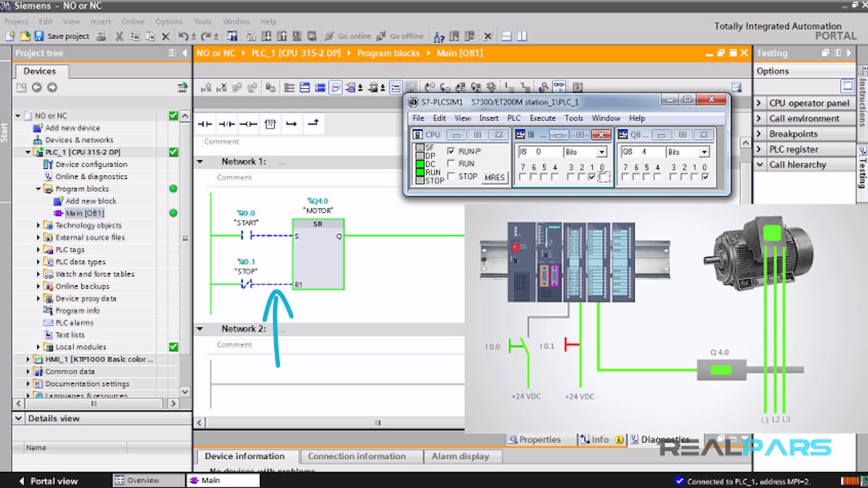Insert a normally open contact
Screen dimensions: 868x488
205,124
